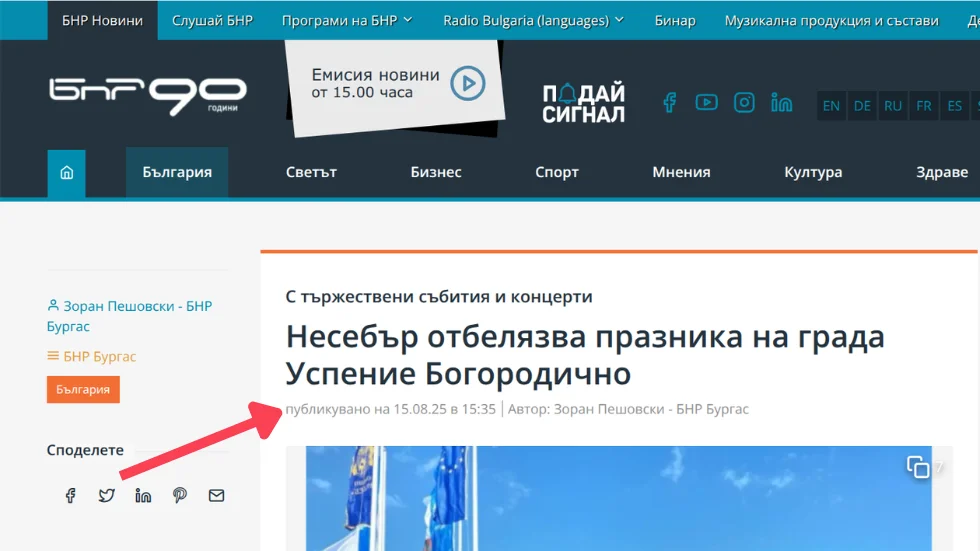Image resolution: width=980 pixels, height=551 pixels.
Task: Open the article flags photo
Action: click(x=619, y=499)
